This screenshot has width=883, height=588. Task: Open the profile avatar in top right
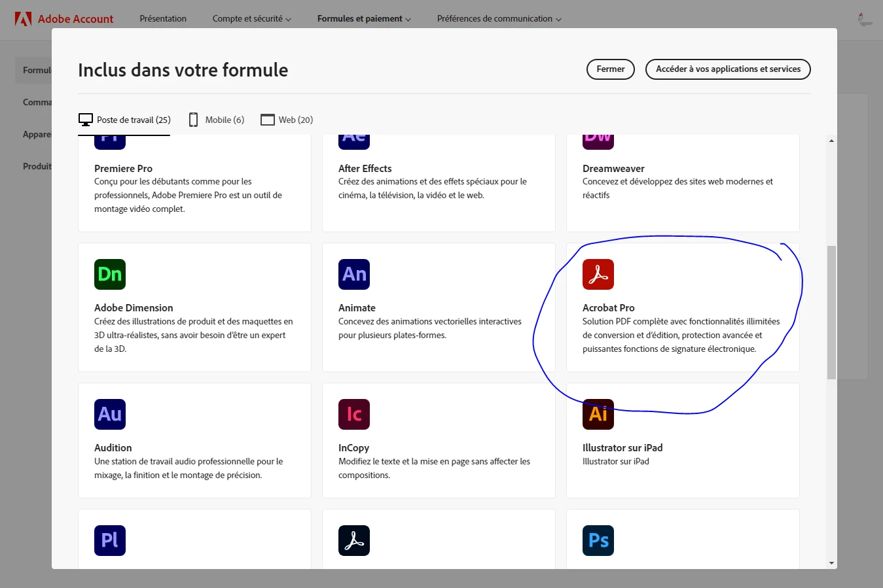[865, 19]
